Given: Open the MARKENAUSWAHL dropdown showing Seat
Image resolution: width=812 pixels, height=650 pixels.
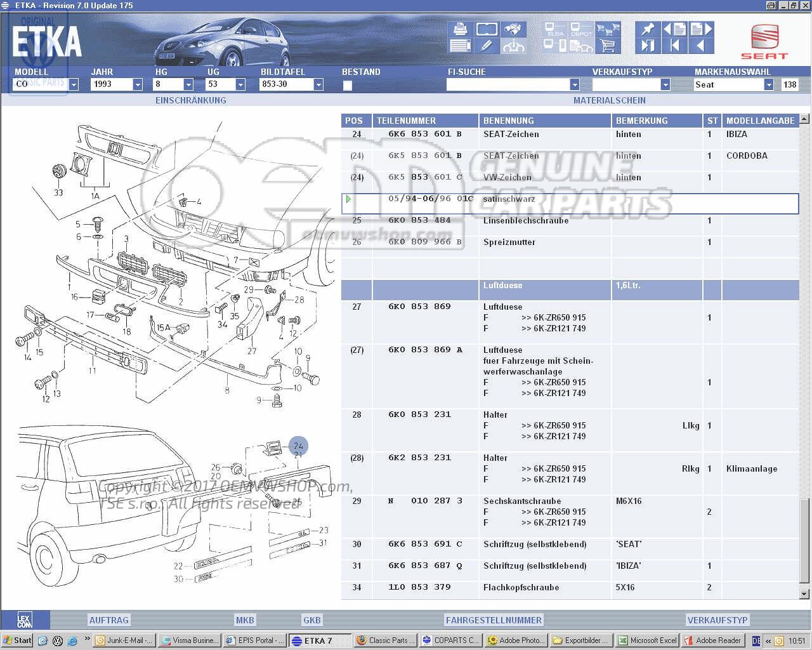Looking at the screenshot, I should 768,84.
